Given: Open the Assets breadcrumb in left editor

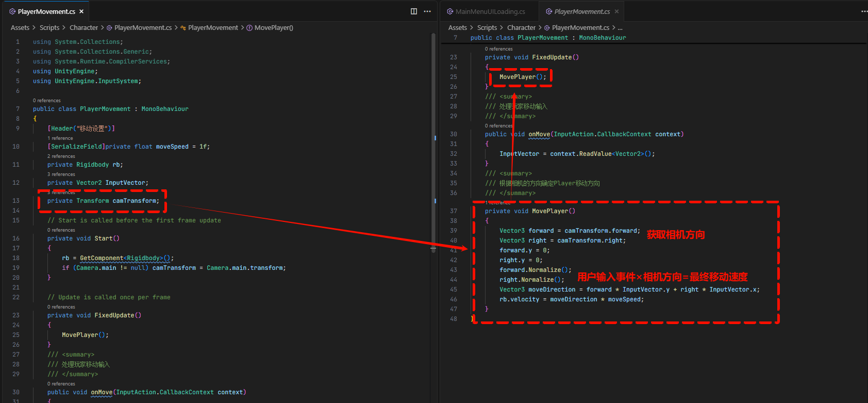Looking at the screenshot, I should 20,28.
